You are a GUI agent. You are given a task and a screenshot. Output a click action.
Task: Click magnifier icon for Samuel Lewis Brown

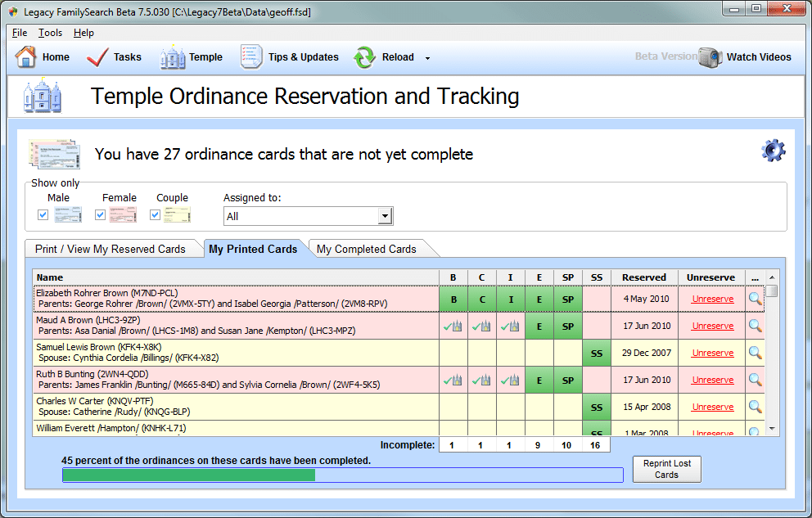tap(755, 353)
